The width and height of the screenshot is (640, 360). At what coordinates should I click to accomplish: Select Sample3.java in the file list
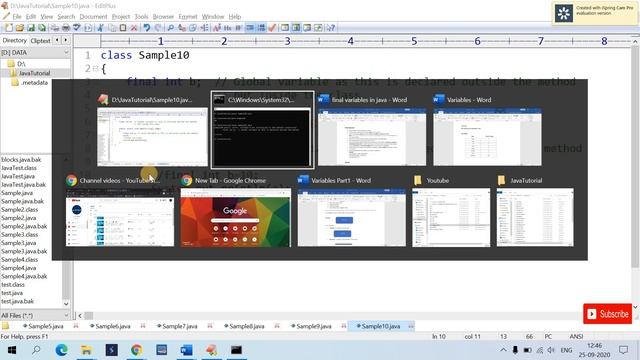(18, 243)
